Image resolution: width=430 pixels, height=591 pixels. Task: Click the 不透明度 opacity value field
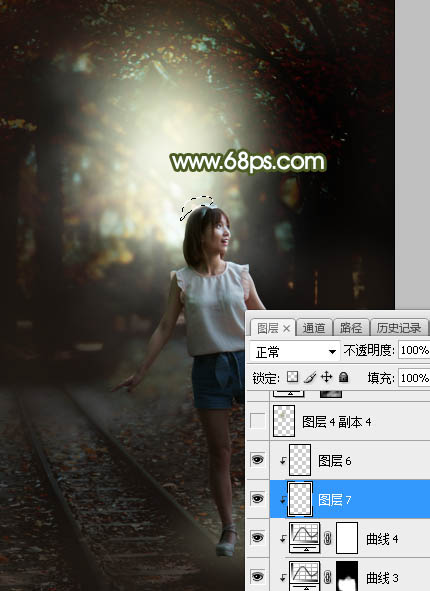tap(414, 351)
